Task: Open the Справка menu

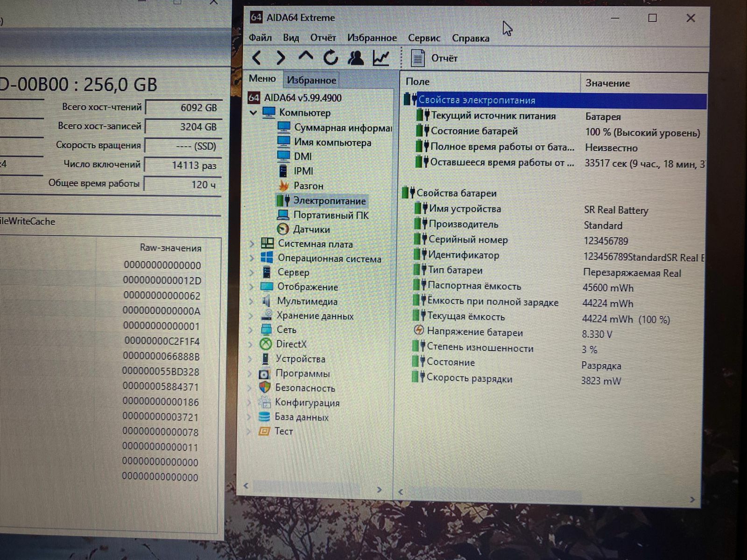Action: click(471, 38)
